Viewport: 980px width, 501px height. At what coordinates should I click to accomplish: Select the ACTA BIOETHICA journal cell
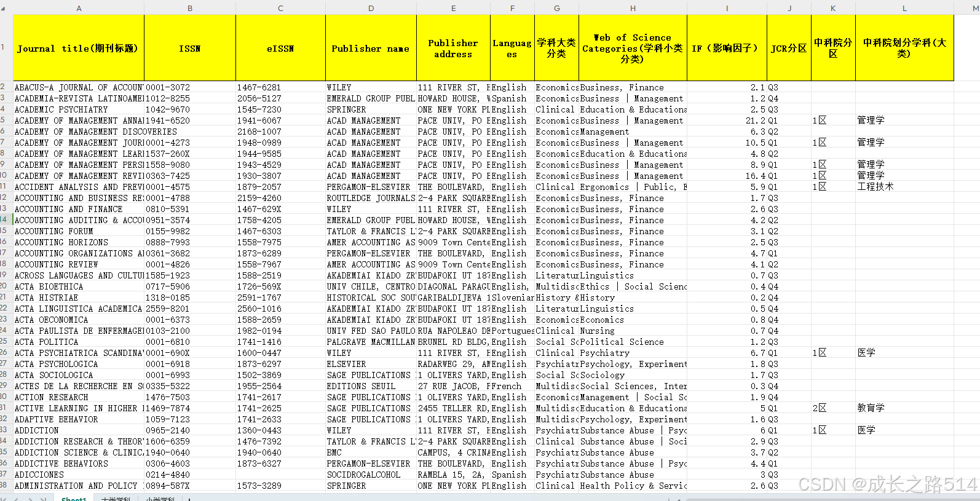point(79,286)
